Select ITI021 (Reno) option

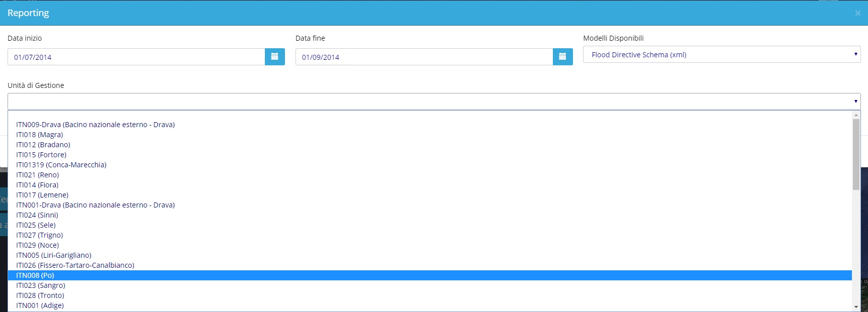430,175
